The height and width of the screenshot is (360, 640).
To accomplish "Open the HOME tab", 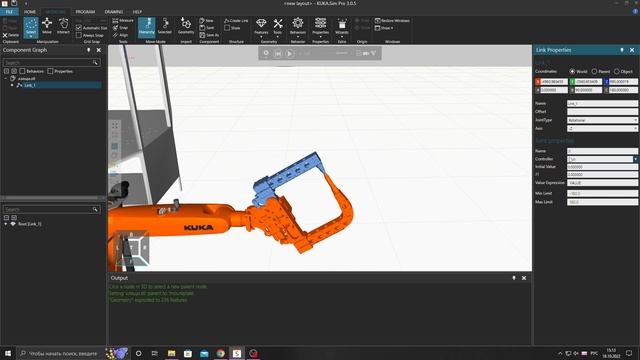I will (30, 12).
